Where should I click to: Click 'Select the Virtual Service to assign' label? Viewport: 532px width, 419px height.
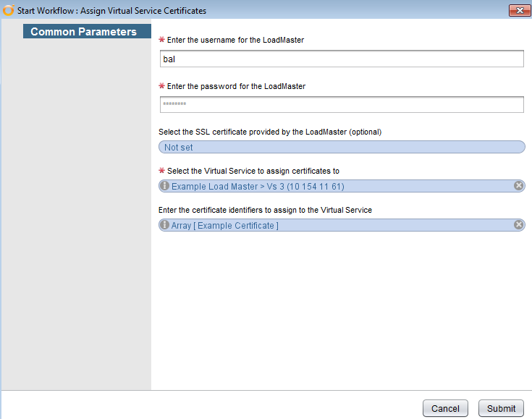tap(253, 171)
